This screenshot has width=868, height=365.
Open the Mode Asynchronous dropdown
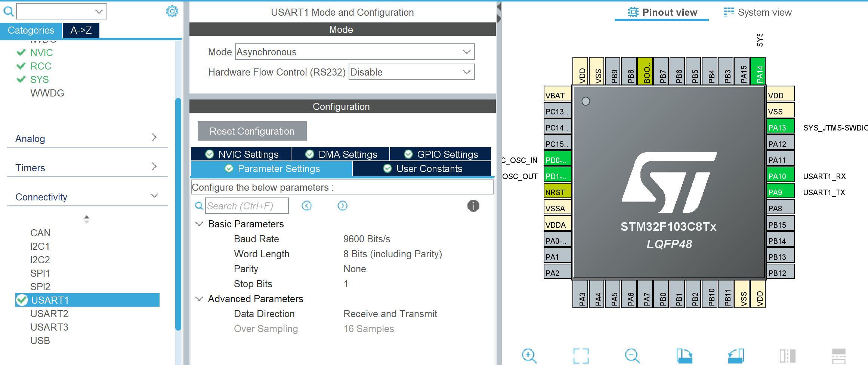(355, 52)
